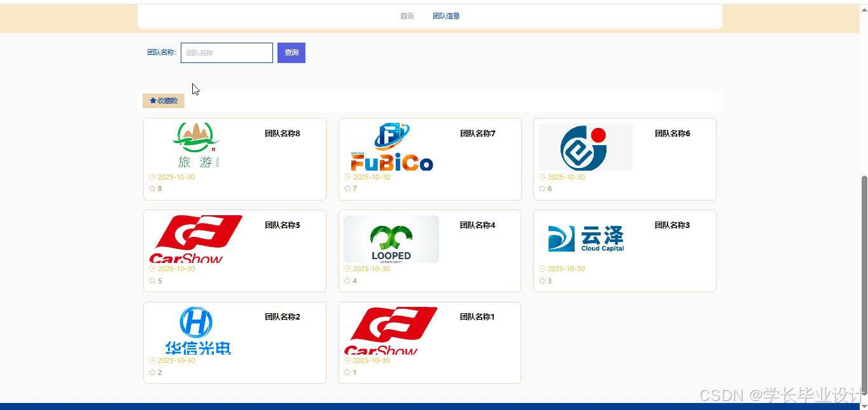Click the clock icon on 团队名称5 card
Screen dimensions: 868x410
point(152,269)
